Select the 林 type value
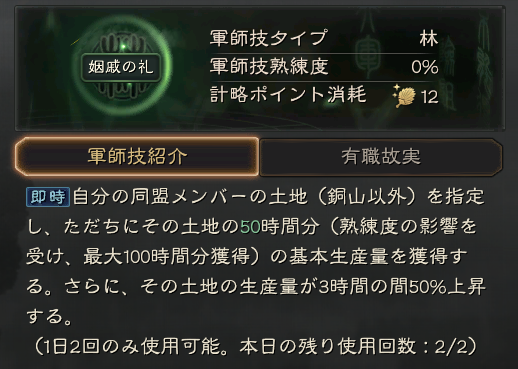This screenshot has width=518, height=369. 429,38
